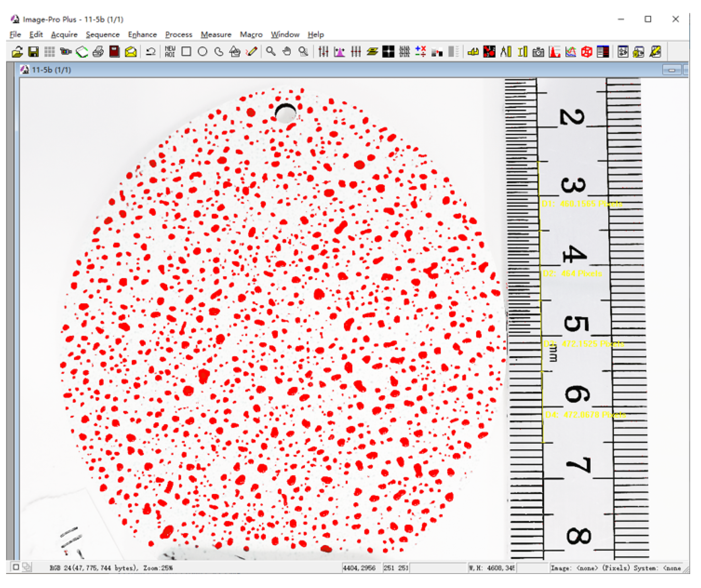Screen dimensions: 701x588
Task: Click the print icon in toolbar
Action: [x=98, y=52]
